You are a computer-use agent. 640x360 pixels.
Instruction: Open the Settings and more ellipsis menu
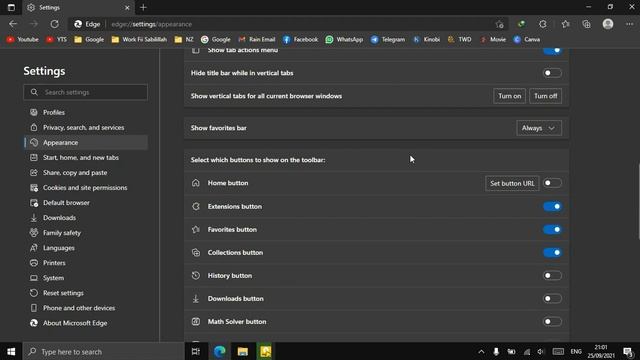pos(629,24)
